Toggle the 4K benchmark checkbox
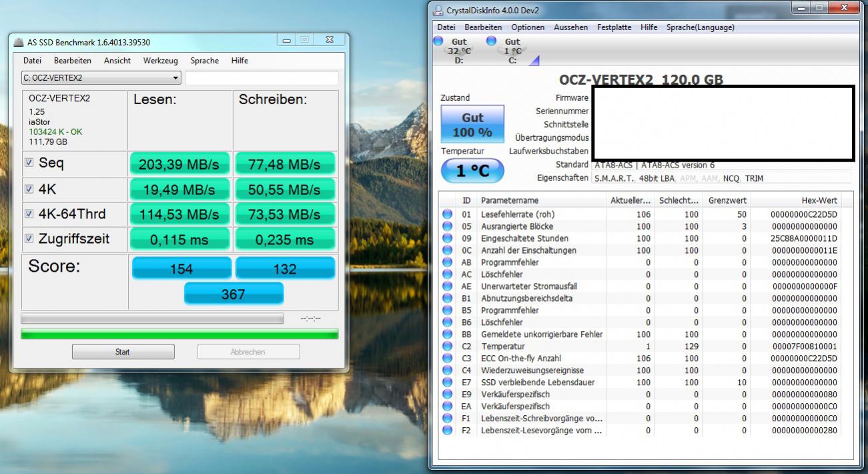The width and height of the screenshot is (868, 474). [x=29, y=189]
